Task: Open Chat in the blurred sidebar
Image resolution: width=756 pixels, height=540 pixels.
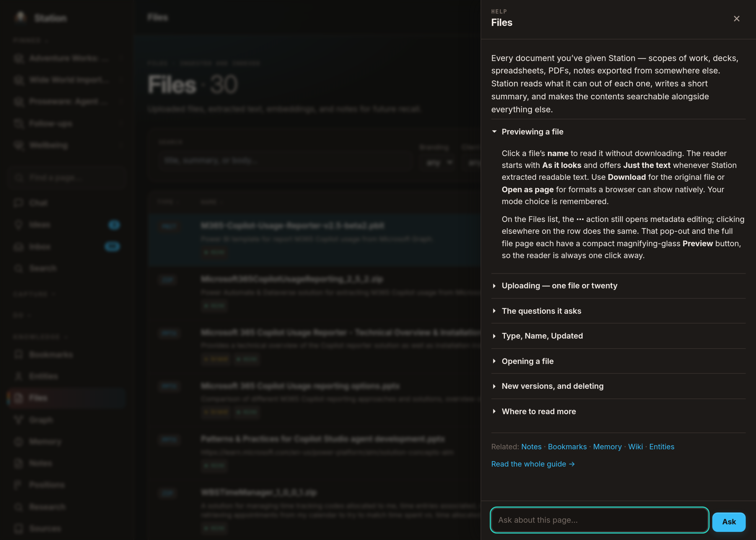Action: point(66,203)
